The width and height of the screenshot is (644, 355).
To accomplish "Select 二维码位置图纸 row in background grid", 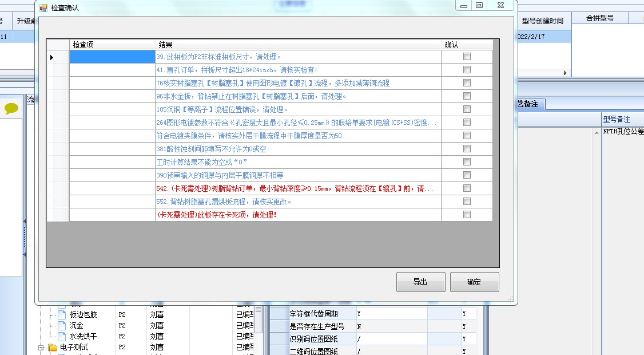I will point(373,351).
